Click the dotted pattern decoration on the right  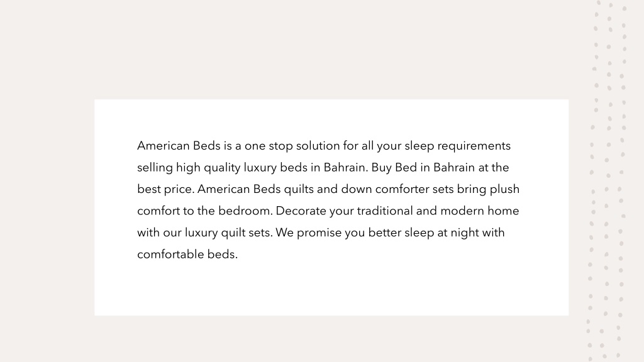point(608,180)
